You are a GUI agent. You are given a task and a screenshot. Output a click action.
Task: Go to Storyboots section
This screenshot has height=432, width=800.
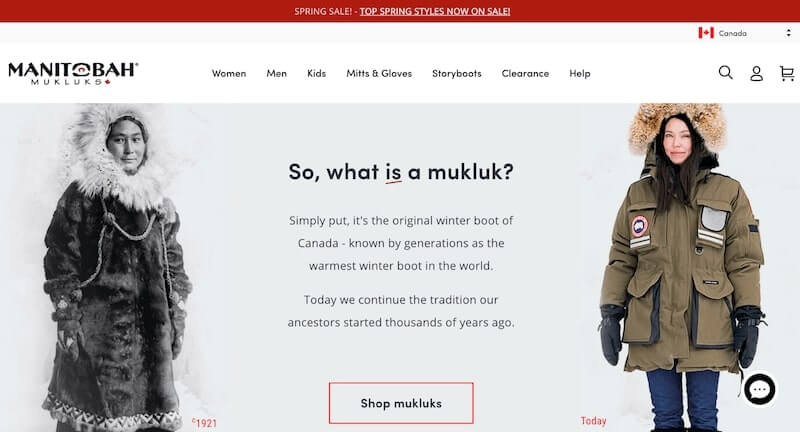[x=457, y=73]
